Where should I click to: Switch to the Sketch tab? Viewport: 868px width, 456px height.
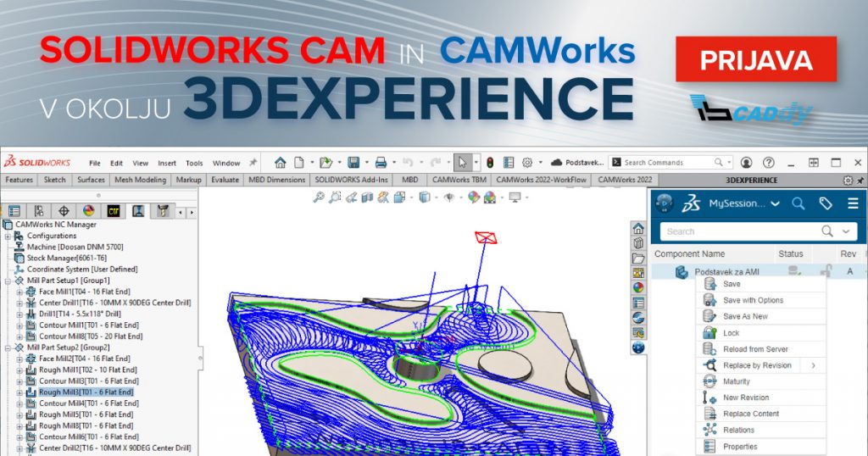[55, 180]
